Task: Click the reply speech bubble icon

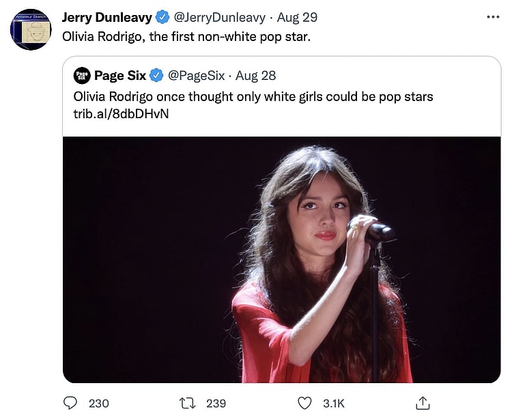Action: click(70, 403)
